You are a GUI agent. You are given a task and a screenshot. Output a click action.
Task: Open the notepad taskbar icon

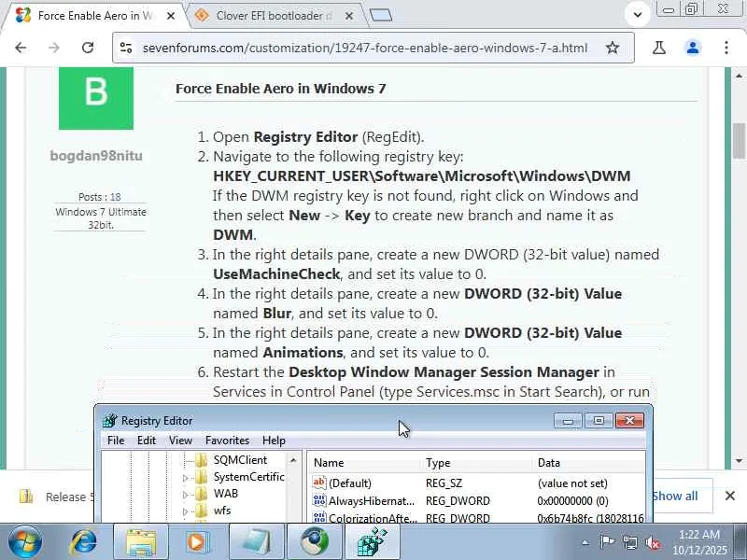(x=256, y=542)
